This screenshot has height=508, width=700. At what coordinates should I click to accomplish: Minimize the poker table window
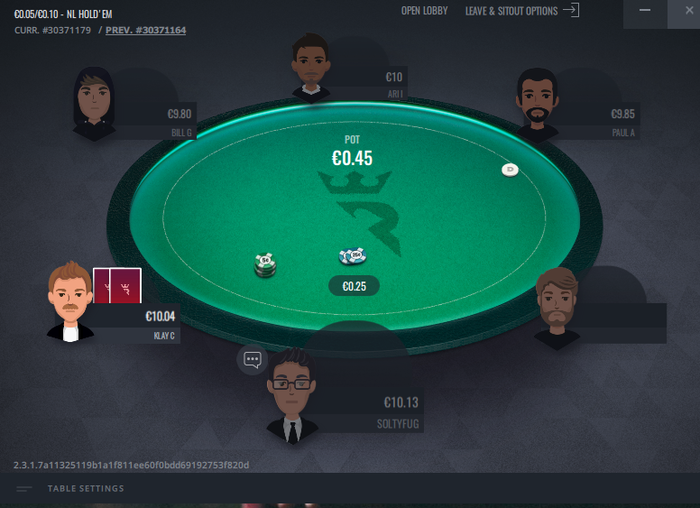coord(645,11)
